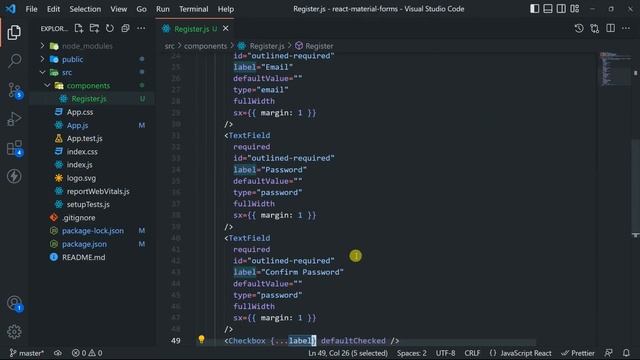640x360 pixels.
Task: Open the Selection menu
Action: (x=85, y=9)
